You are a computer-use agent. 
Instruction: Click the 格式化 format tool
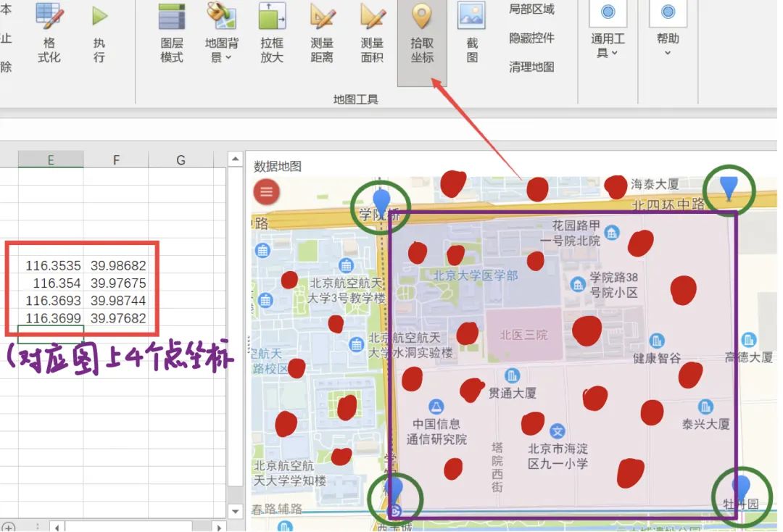tap(49, 33)
